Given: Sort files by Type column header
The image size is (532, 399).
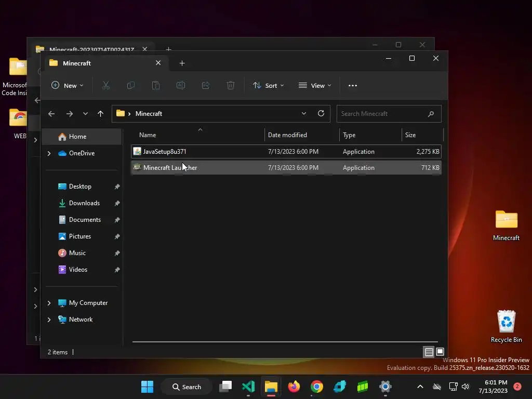Looking at the screenshot, I should point(349,135).
